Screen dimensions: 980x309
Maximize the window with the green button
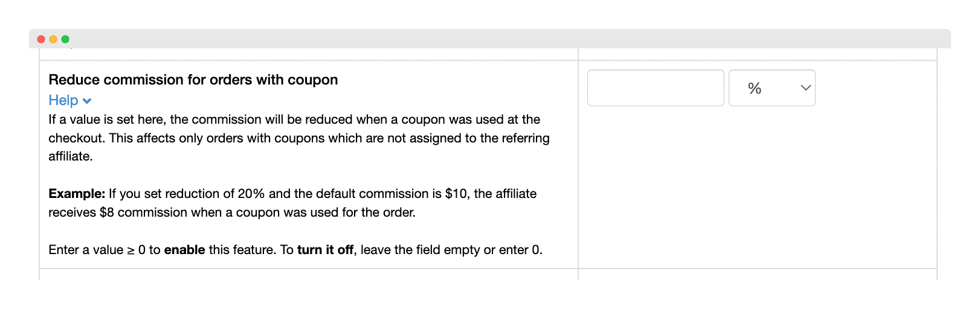coord(65,39)
